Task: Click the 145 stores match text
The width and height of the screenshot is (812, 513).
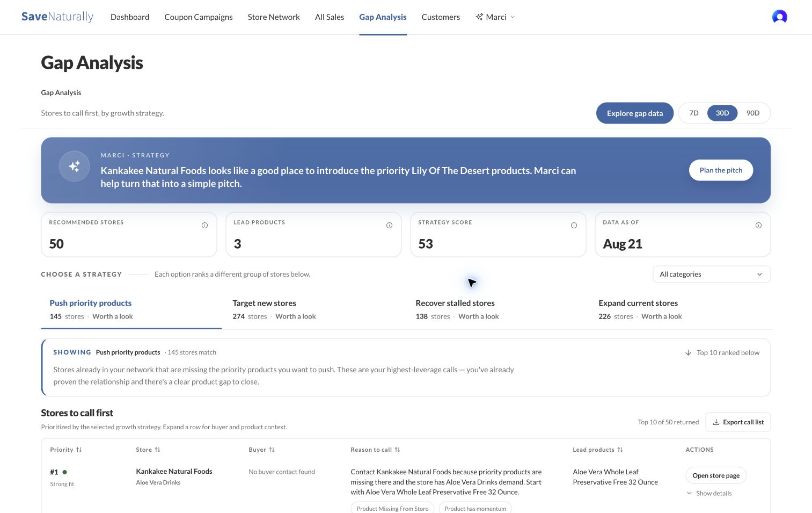Action: pyautogui.click(x=192, y=352)
